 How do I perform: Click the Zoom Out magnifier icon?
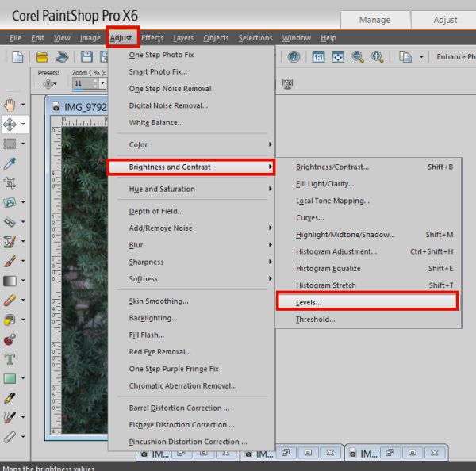[x=358, y=57]
